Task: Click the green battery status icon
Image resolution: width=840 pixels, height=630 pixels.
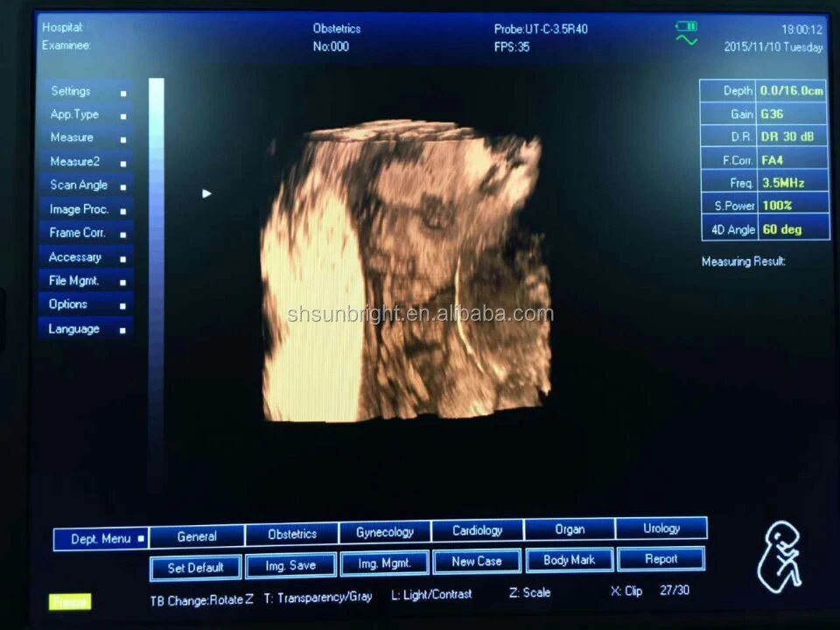Action: click(x=686, y=25)
